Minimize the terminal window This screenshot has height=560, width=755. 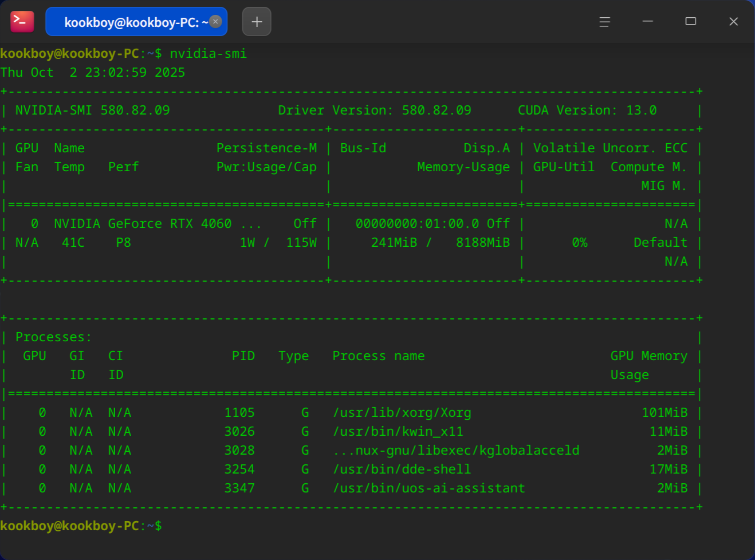tap(648, 22)
